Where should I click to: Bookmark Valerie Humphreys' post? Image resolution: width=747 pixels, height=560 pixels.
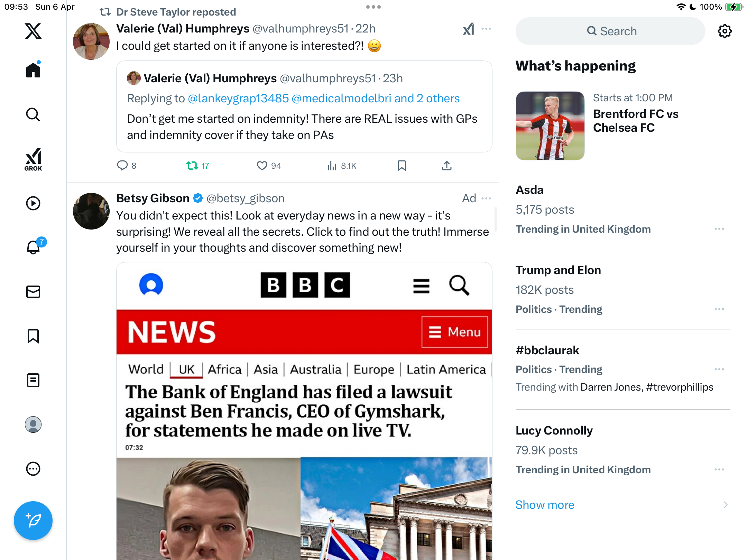[x=402, y=166]
